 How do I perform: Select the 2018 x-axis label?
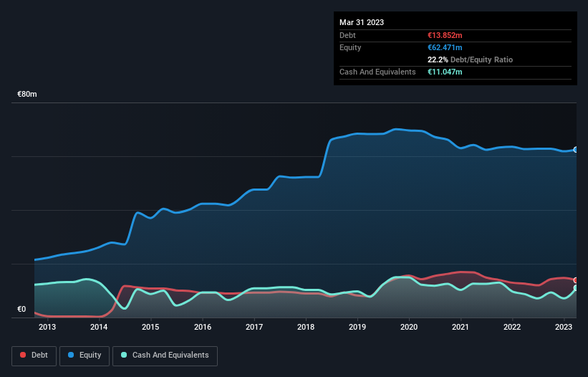click(306, 327)
